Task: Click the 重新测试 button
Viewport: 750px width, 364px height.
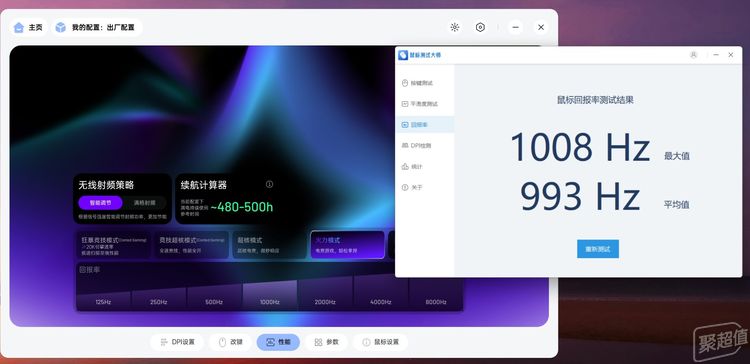Action: 598,249
